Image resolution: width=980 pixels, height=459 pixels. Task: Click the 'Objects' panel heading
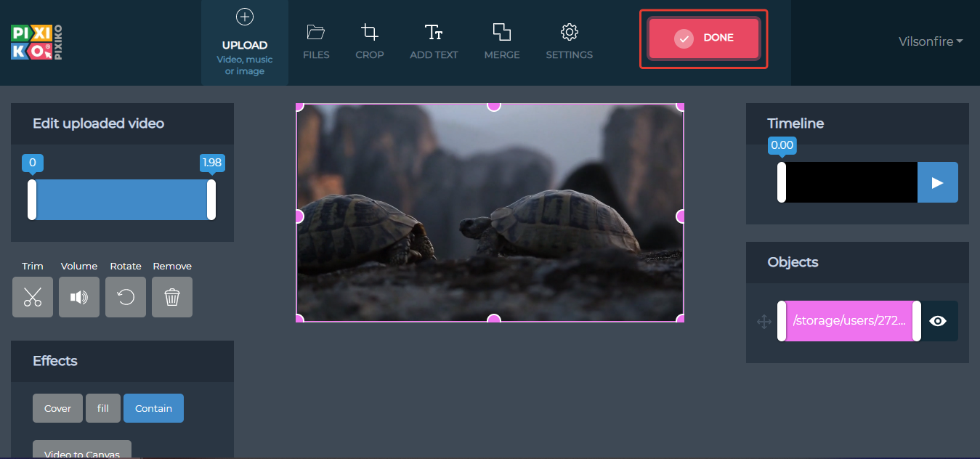[793, 262]
